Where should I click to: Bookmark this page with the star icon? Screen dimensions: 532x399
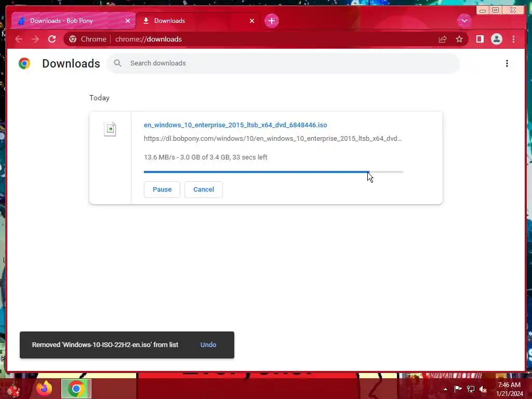[x=459, y=39]
